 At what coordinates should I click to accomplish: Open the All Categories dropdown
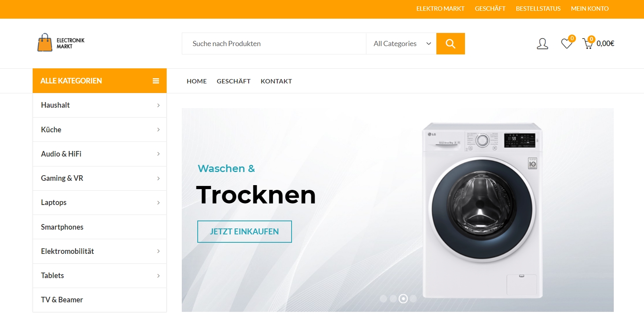[401, 44]
